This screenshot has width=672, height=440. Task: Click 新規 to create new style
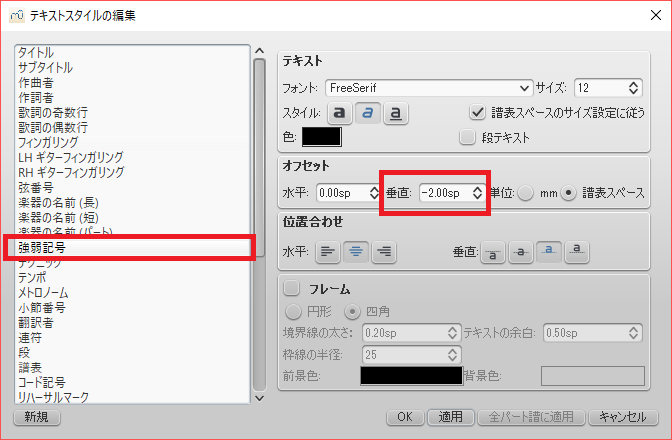point(37,417)
